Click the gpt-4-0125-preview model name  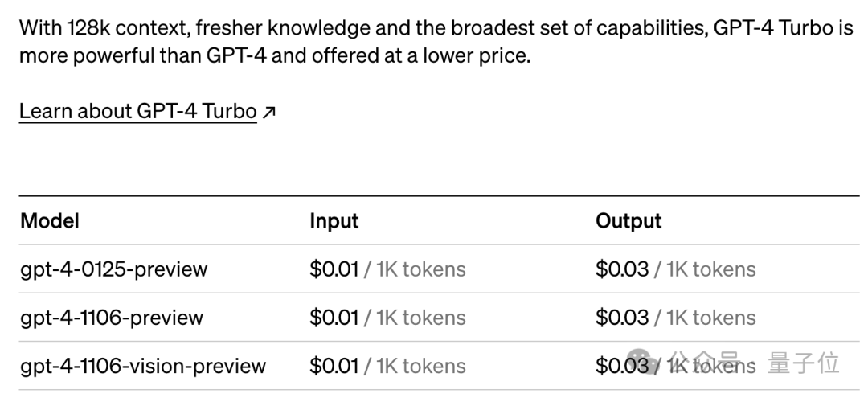114,269
